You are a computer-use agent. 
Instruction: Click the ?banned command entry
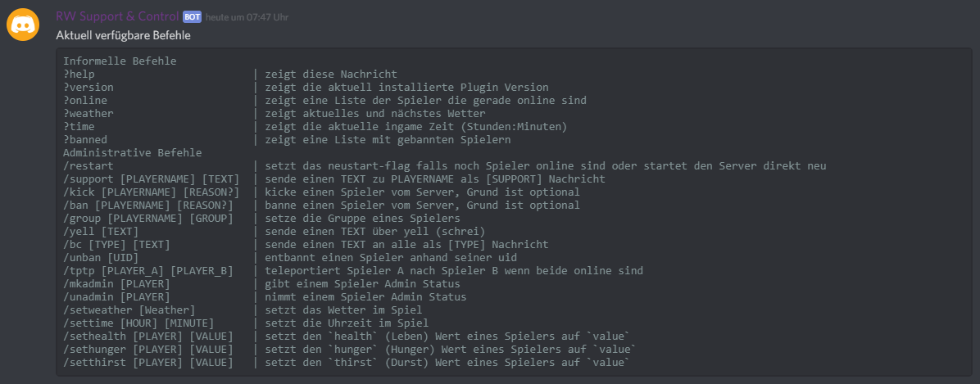pos(85,140)
